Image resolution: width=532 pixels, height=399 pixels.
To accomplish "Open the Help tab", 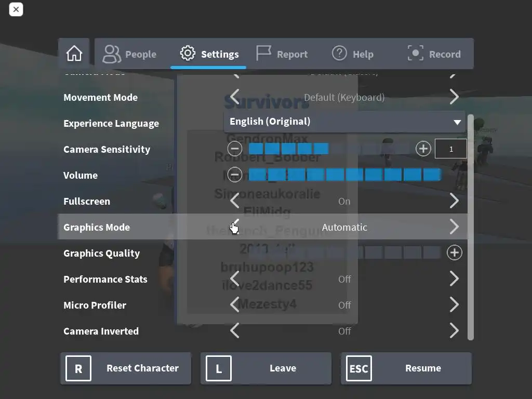I will pyautogui.click(x=353, y=54).
